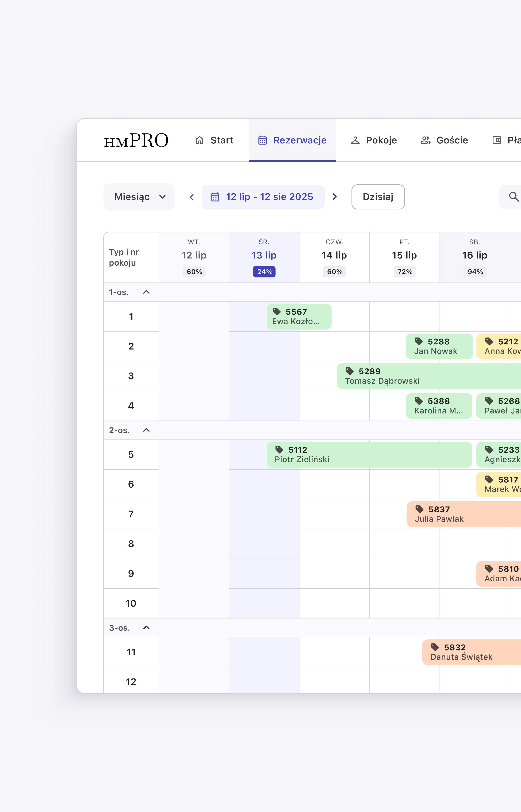Viewport: 521px width, 812px height.
Task: Click the calendar icon in date range picker
Action: coord(215,197)
